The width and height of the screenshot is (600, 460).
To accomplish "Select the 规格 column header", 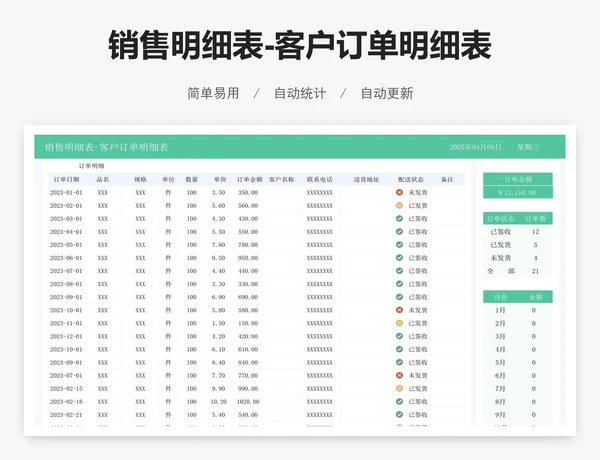I will coord(140,179).
